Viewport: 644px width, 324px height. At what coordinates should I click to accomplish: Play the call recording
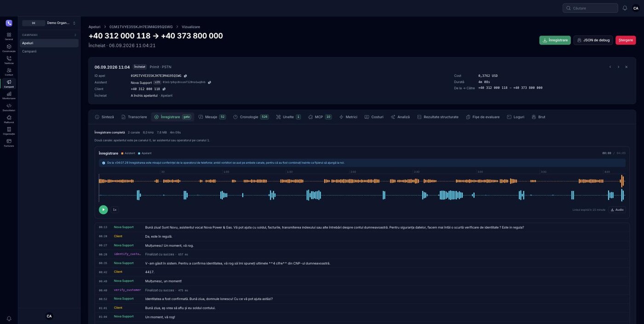pos(103,209)
